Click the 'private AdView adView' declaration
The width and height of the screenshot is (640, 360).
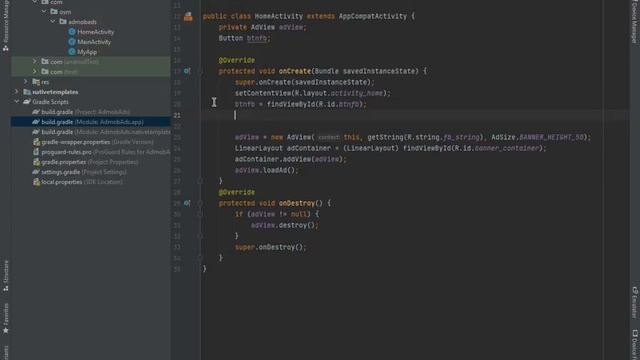tap(262, 27)
